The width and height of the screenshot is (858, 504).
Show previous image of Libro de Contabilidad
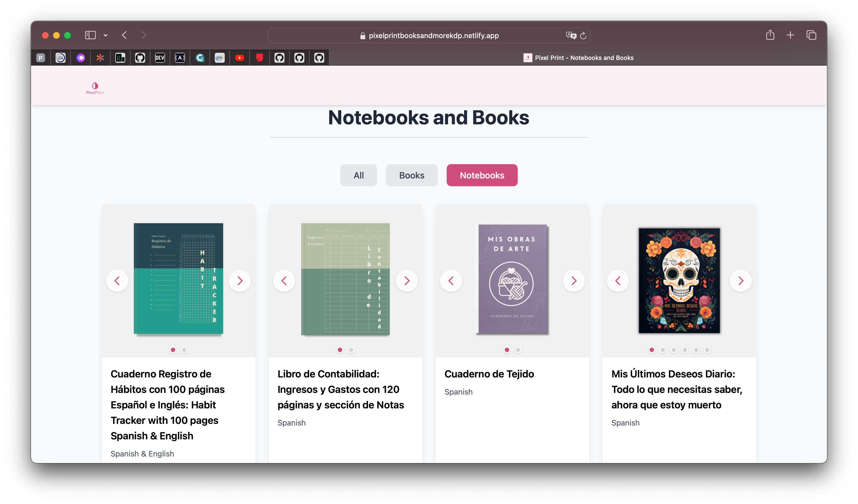tap(284, 281)
